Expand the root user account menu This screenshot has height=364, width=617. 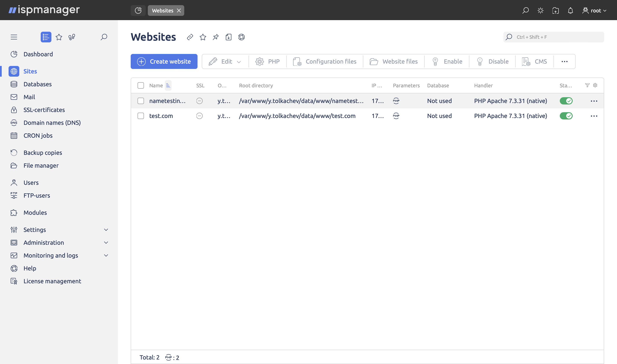pyautogui.click(x=594, y=10)
